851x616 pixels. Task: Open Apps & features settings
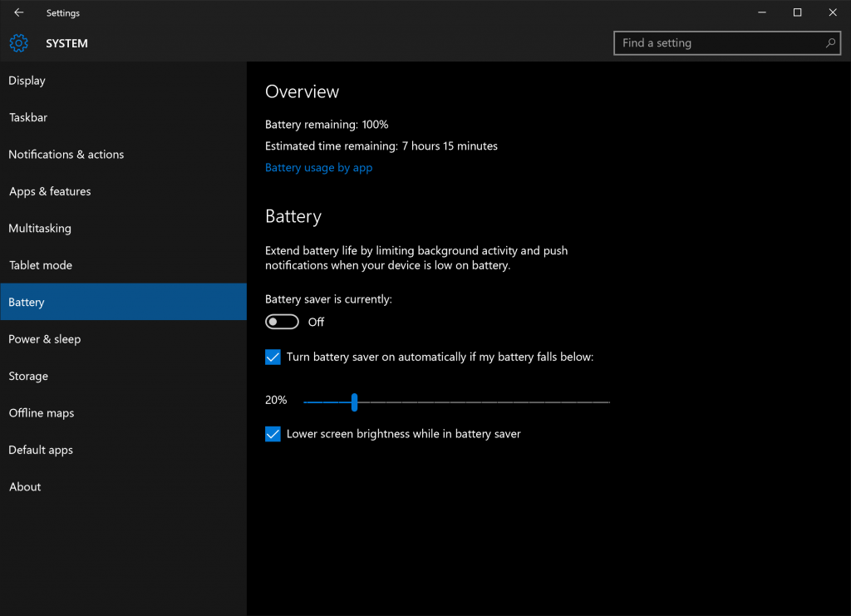50,191
